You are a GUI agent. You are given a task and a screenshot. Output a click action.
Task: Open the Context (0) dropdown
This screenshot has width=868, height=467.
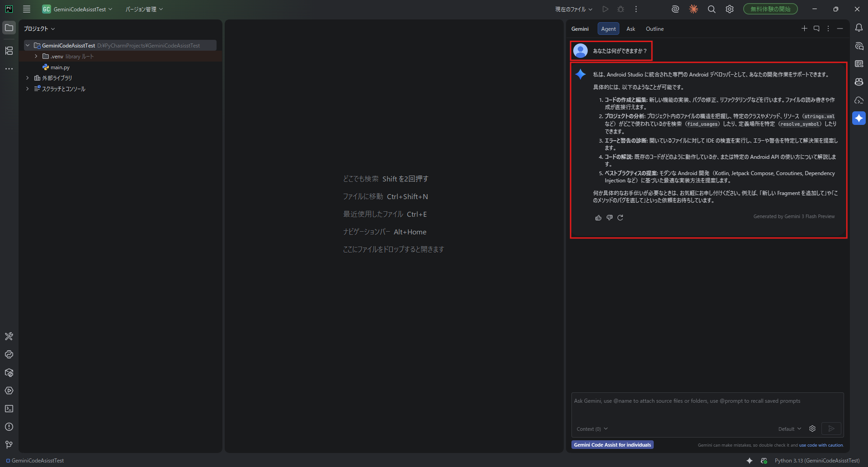(x=592, y=429)
